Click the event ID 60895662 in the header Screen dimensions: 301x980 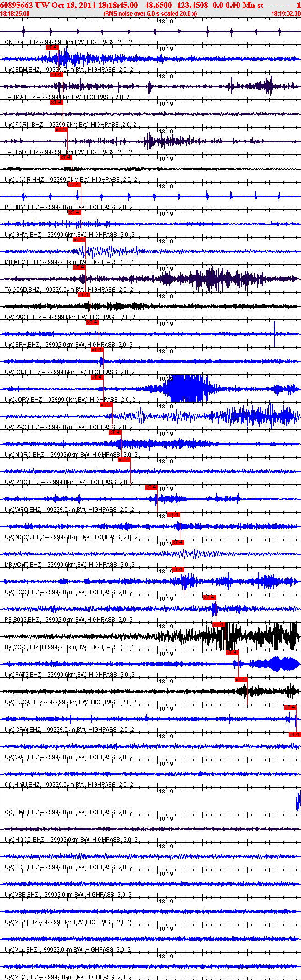[17, 5]
